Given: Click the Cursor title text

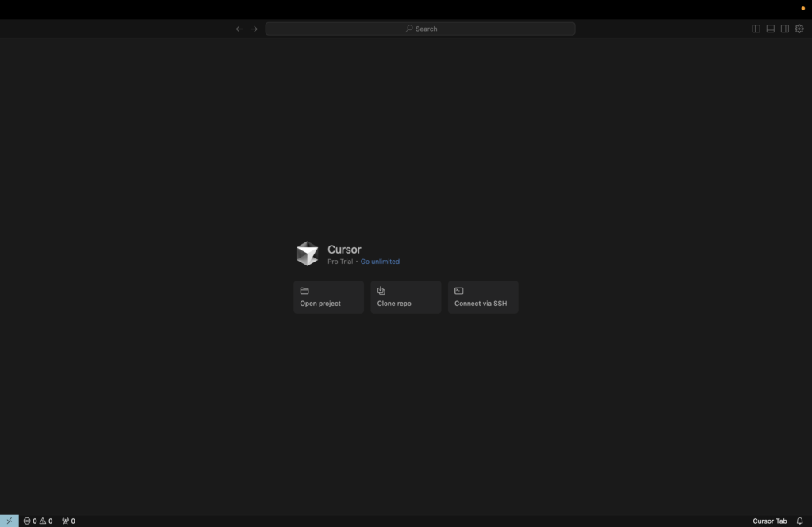Looking at the screenshot, I should pyautogui.click(x=344, y=250).
